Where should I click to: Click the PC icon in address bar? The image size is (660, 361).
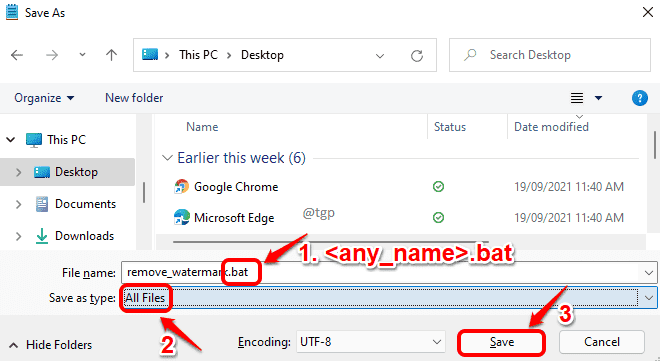coord(150,55)
